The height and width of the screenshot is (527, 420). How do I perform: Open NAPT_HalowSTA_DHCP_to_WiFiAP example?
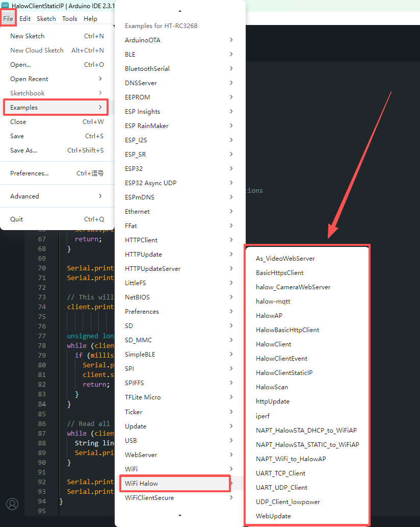pyautogui.click(x=307, y=430)
